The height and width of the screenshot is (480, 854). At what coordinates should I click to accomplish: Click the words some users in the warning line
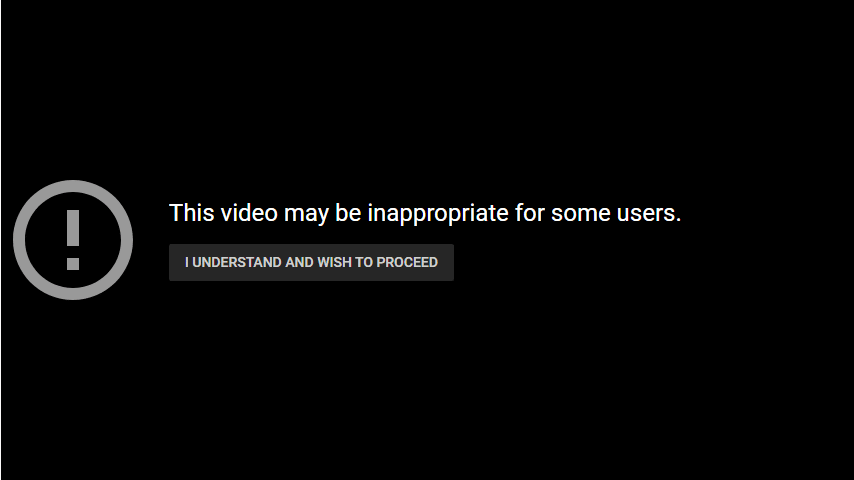pos(615,213)
